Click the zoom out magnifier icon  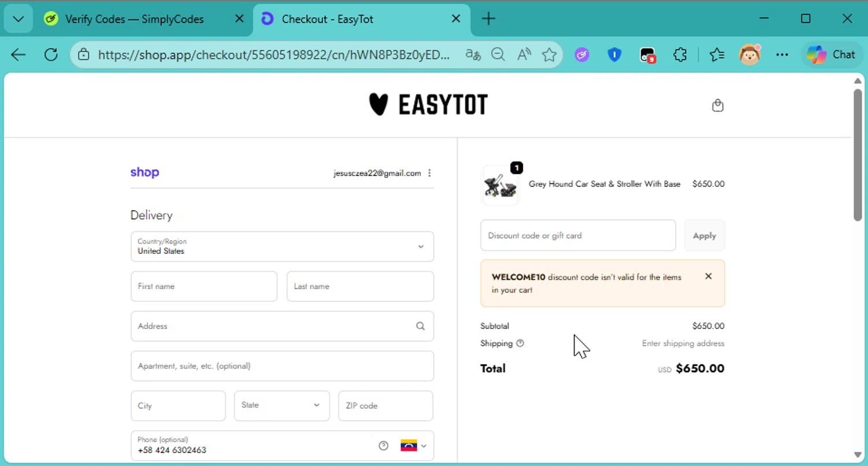coord(498,55)
